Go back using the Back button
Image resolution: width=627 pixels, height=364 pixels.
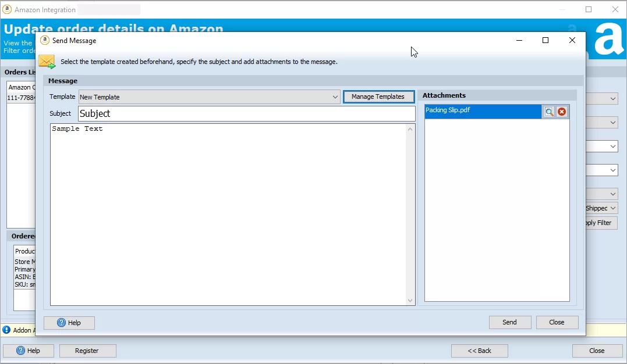(479, 351)
